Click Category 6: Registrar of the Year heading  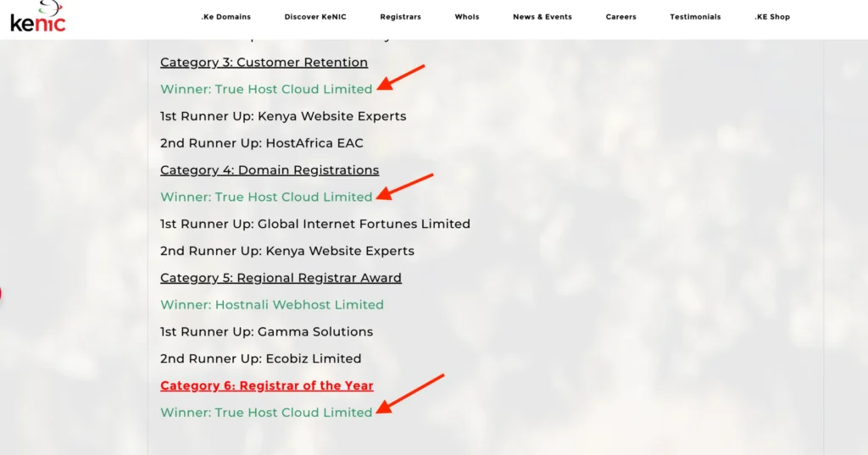tap(267, 386)
